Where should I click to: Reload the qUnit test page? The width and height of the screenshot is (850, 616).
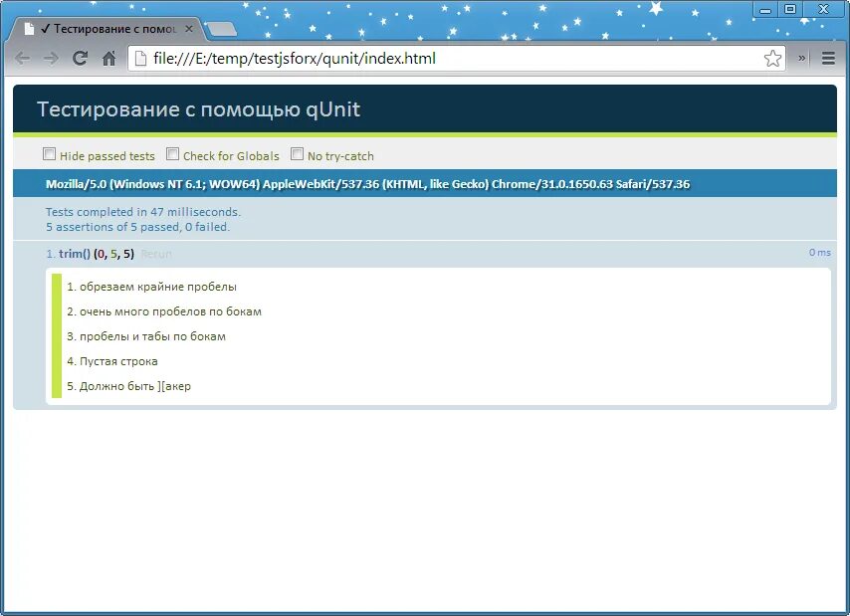(81, 58)
